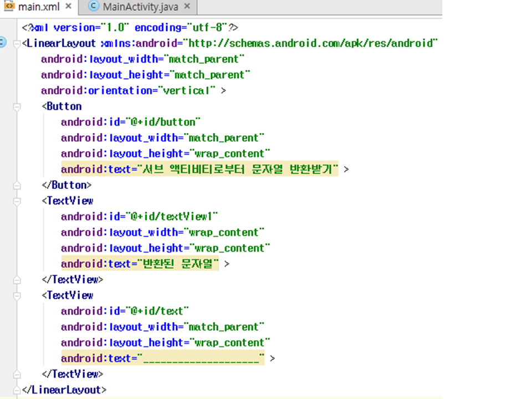Click the android:orientation vertical attribute
The height and width of the screenshot is (399, 532).
127,90
